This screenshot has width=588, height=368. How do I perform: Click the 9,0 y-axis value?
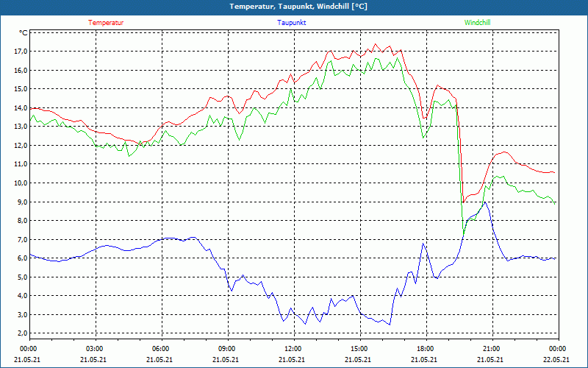click(23, 202)
